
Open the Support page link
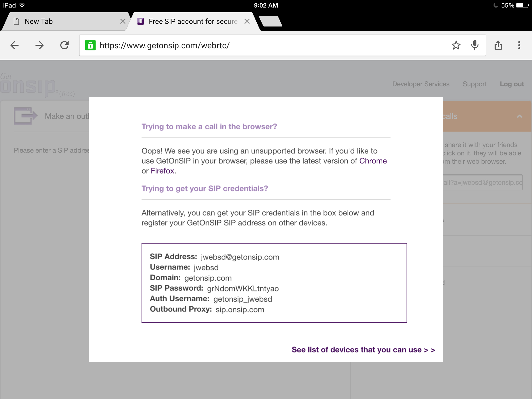(475, 84)
